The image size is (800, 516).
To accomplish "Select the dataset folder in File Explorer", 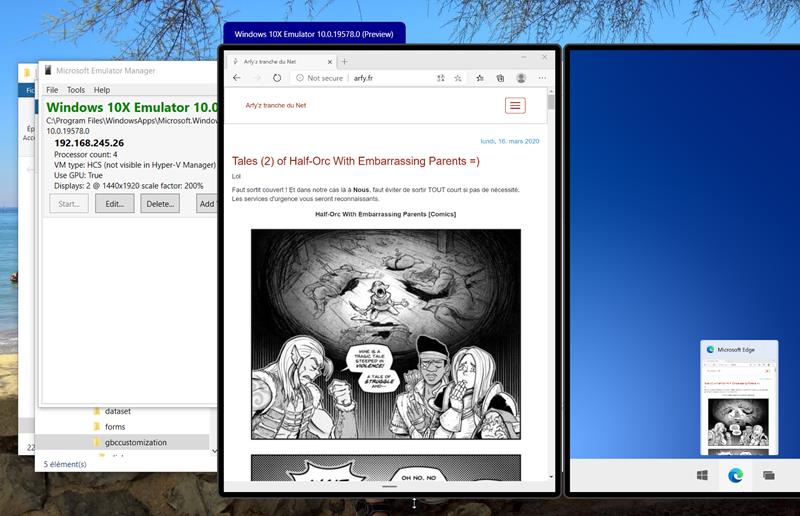I will [x=118, y=411].
